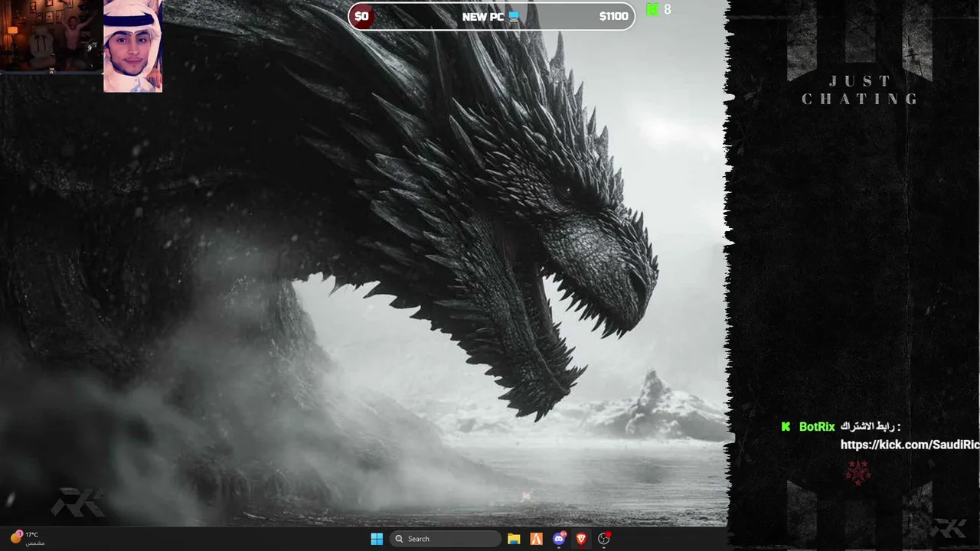Open the 17°C weather widget
Viewport: 980px width, 551px height.
(x=26, y=538)
